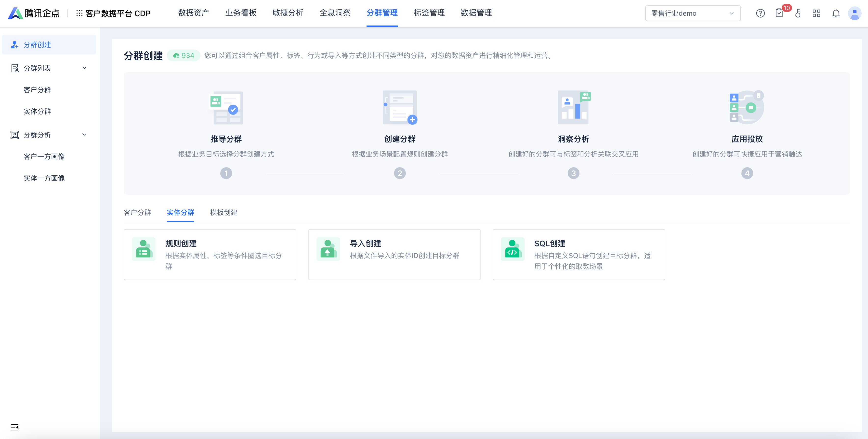Image resolution: width=868 pixels, height=439 pixels.
Task: Click the 分群创建 sidebar person-plus icon
Action: click(x=14, y=45)
